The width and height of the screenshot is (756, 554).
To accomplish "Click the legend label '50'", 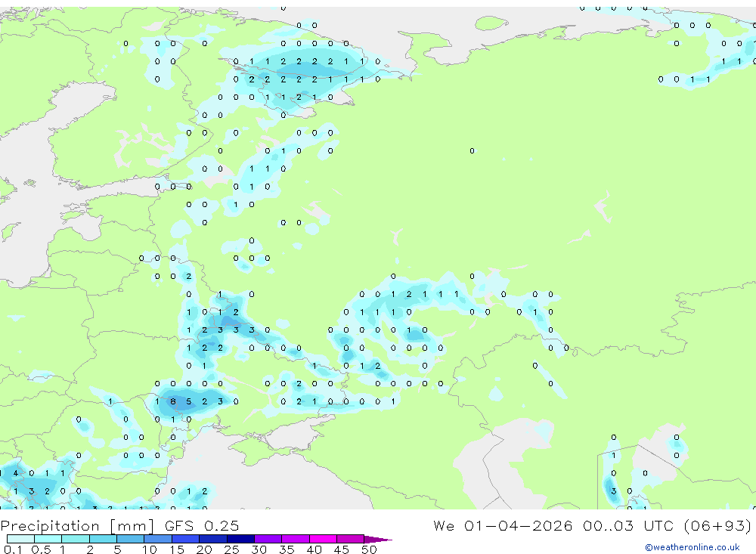I will pyautogui.click(x=370, y=549).
